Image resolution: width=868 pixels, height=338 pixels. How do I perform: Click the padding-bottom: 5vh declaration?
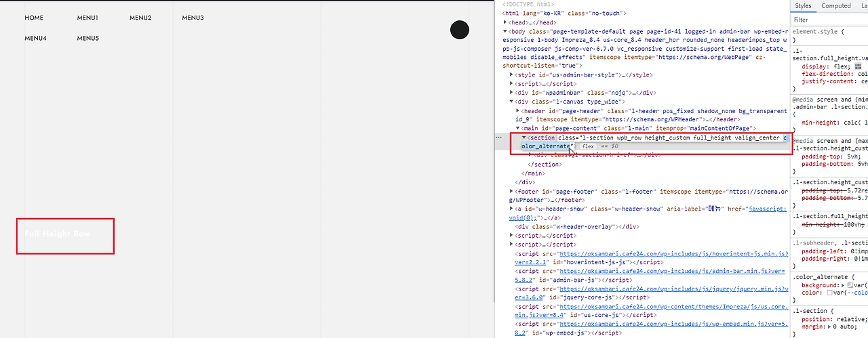[x=835, y=164]
